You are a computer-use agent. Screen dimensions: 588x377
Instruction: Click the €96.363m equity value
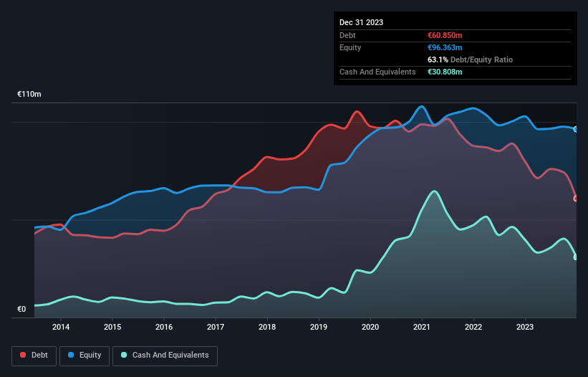click(x=445, y=47)
